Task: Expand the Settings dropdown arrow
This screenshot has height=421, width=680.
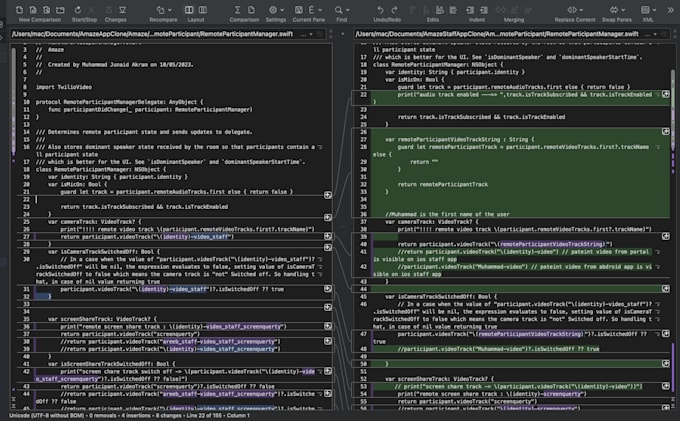Action: pyautogui.click(x=282, y=10)
